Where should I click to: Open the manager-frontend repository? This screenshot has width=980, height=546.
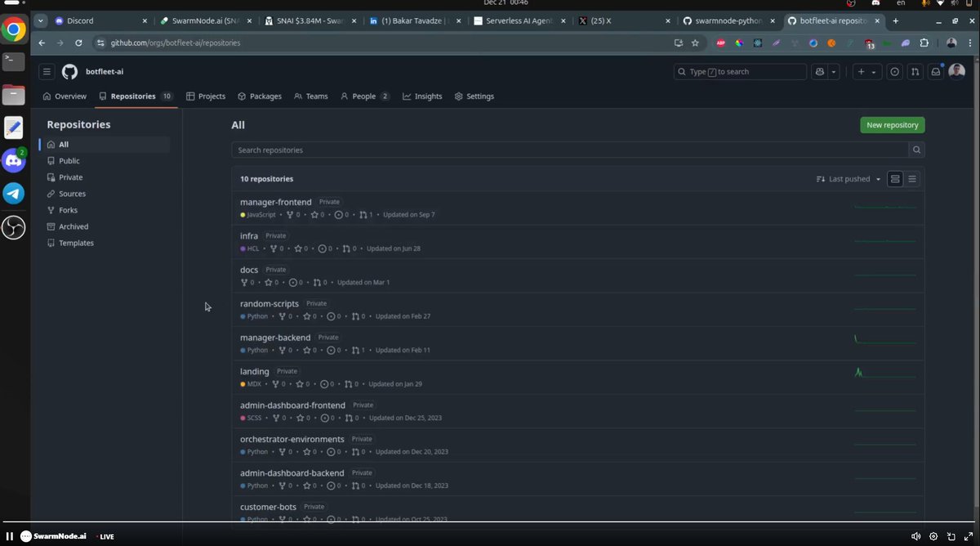pyautogui.click(x=275, y=202)
